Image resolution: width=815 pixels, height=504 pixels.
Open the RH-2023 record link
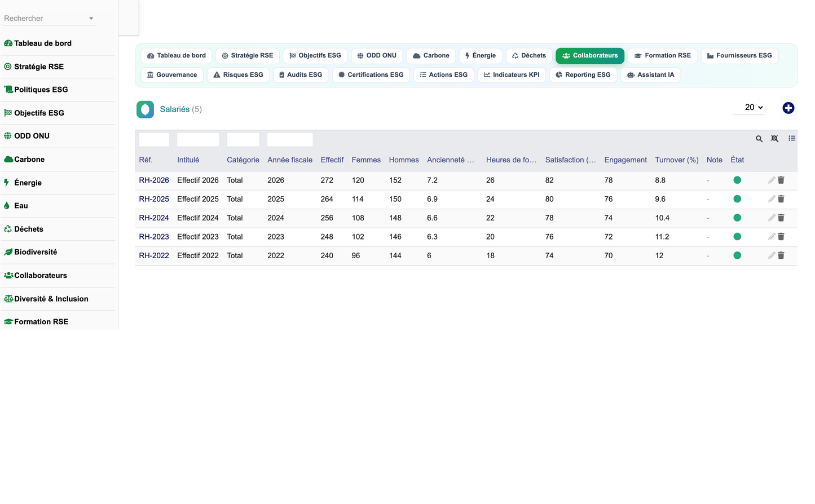(154, 237)
